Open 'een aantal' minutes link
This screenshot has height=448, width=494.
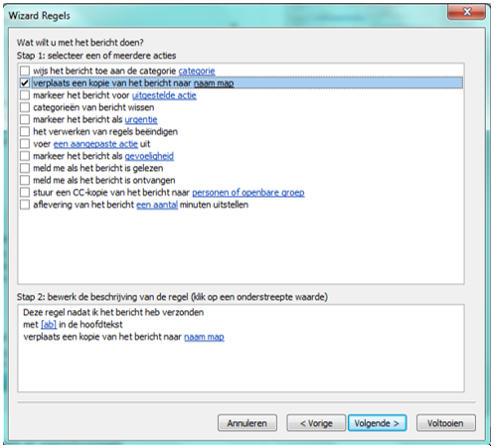coord(157,205)
